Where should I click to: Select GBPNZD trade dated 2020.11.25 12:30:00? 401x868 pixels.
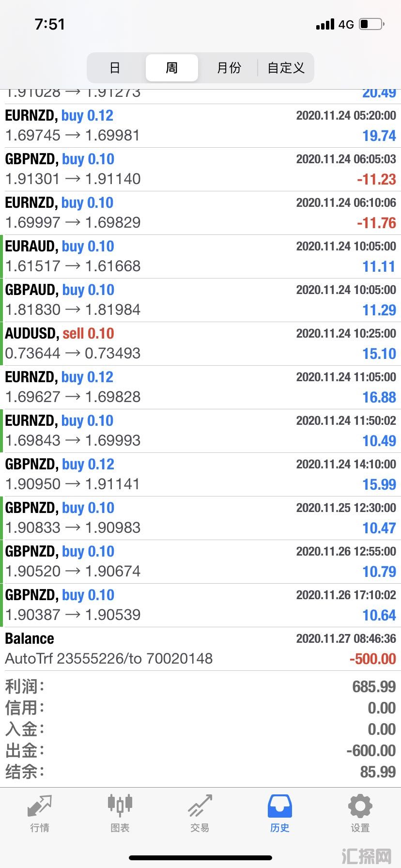click(x=200, y=518)
